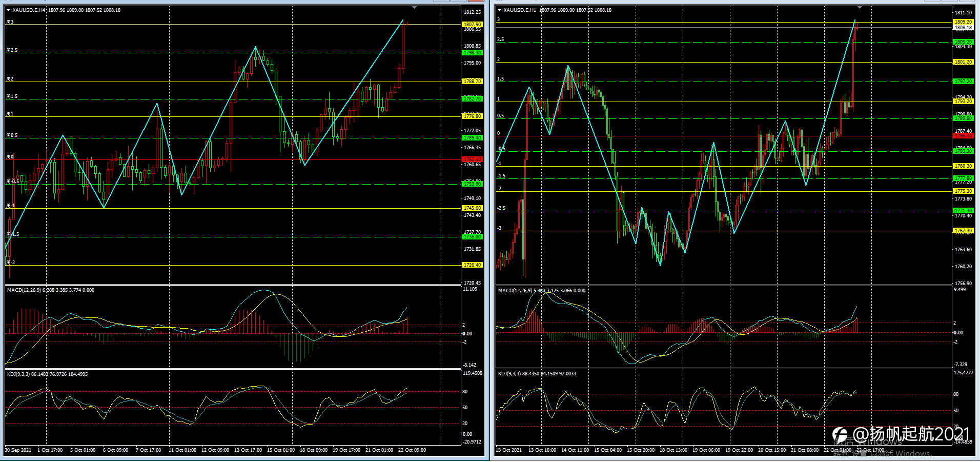Open the XAUUSD.E,H4 chart title dropdown arrow
980x462 pixels.
(8, 10)
